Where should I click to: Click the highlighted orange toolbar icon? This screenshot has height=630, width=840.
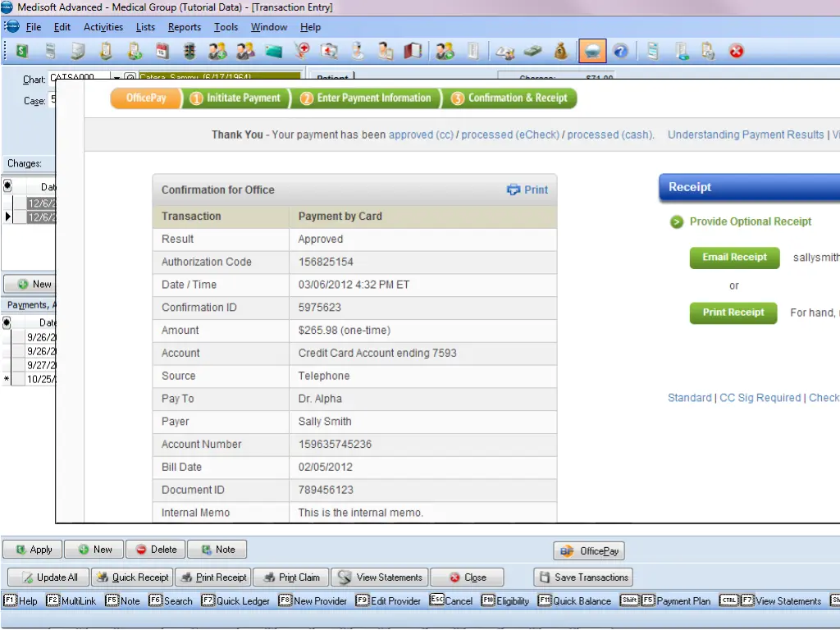(x=592, y=52)
